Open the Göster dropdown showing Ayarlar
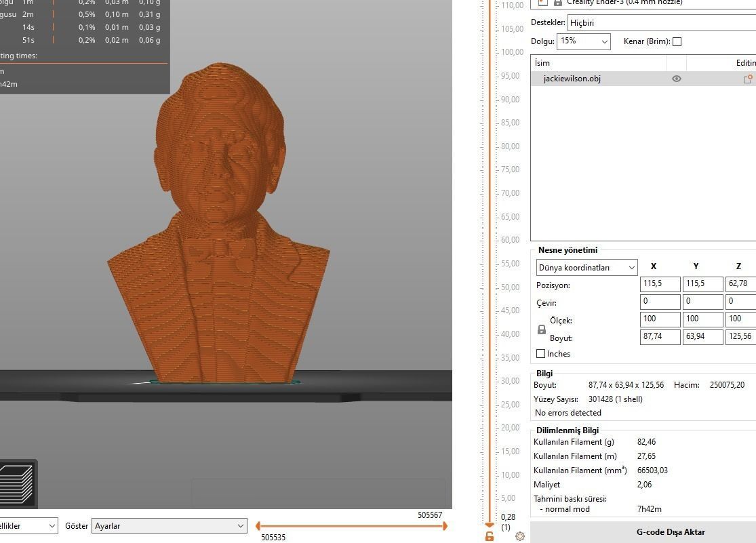756x543 pixels. click(170, 525)
